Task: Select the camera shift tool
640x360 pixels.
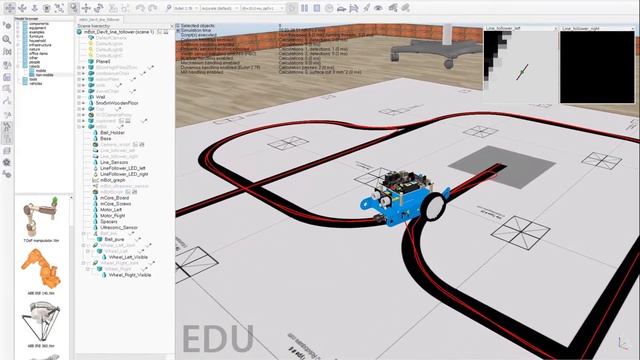Action: coord(34,8)
